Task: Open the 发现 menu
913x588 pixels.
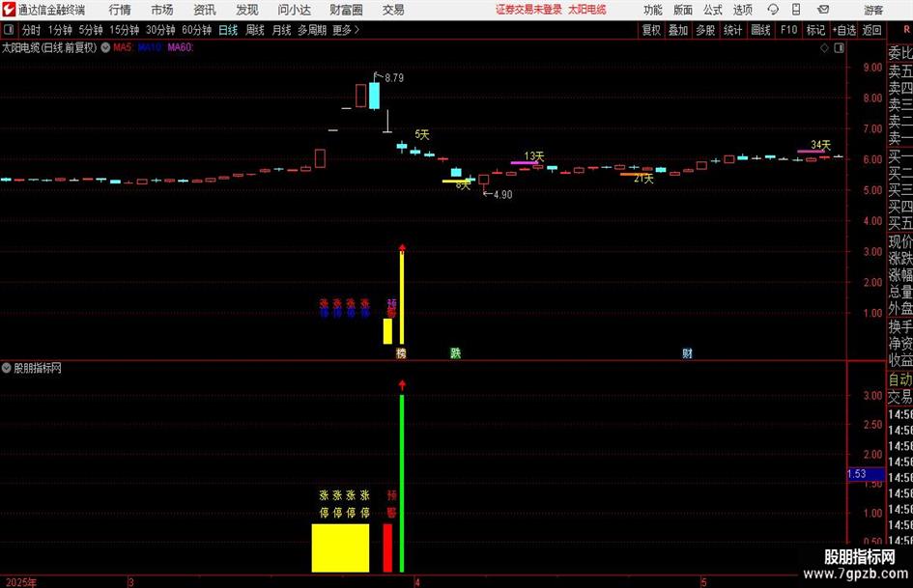Action: click(247, 10)
